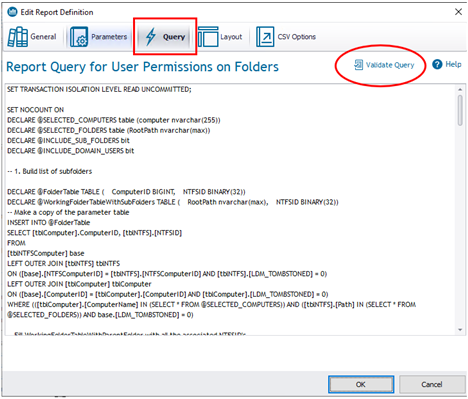This screenshot has height=399, width=468.
Task: Click the vertical scrollbar thumb
Action: click(460, 110)
